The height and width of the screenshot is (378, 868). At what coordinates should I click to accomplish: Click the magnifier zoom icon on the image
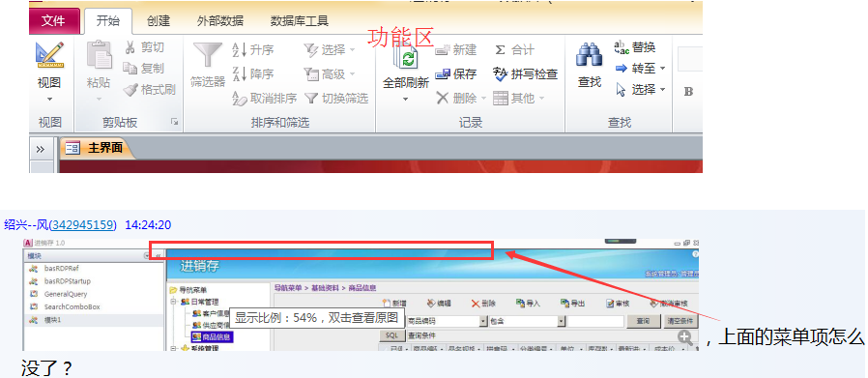[x=685, y=338]
